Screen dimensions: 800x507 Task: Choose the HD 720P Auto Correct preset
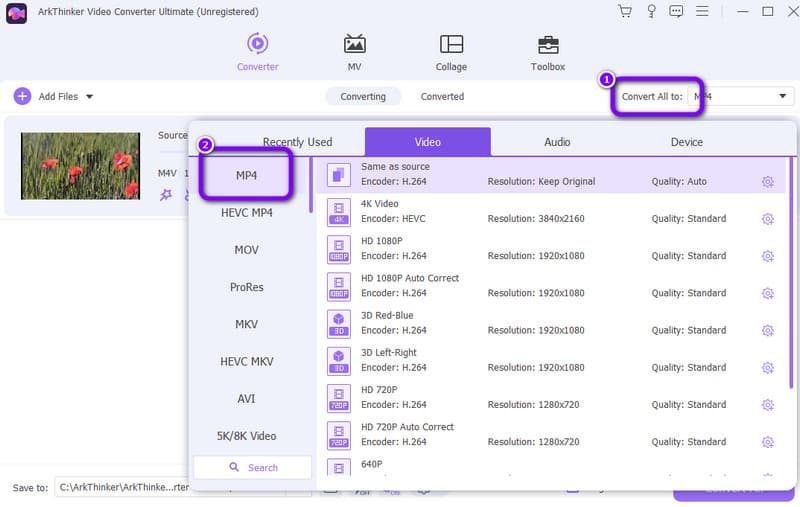(551, 435)
